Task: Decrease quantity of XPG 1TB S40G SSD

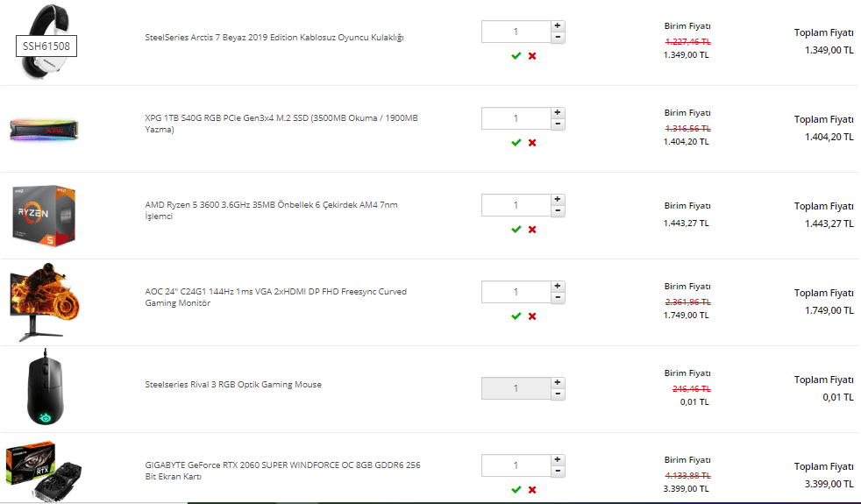Action: [x=558, y=124]
